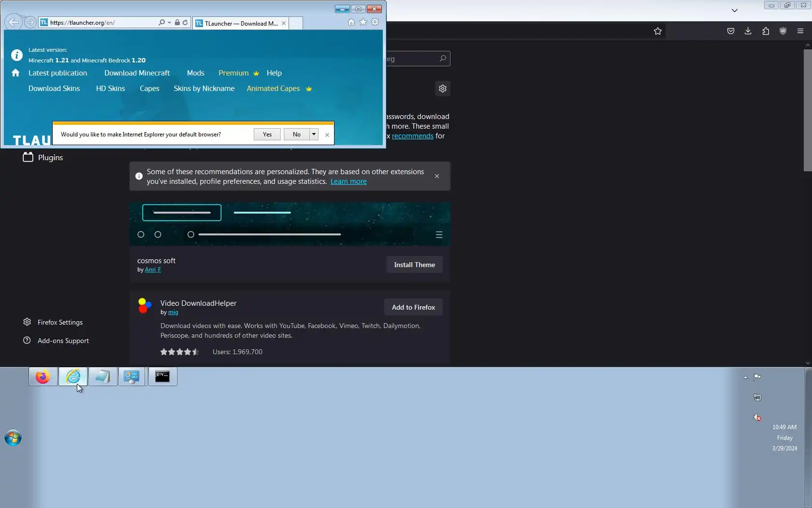Open the Action Center flag icon
This screenshot has height=508, width=812.
757,377
